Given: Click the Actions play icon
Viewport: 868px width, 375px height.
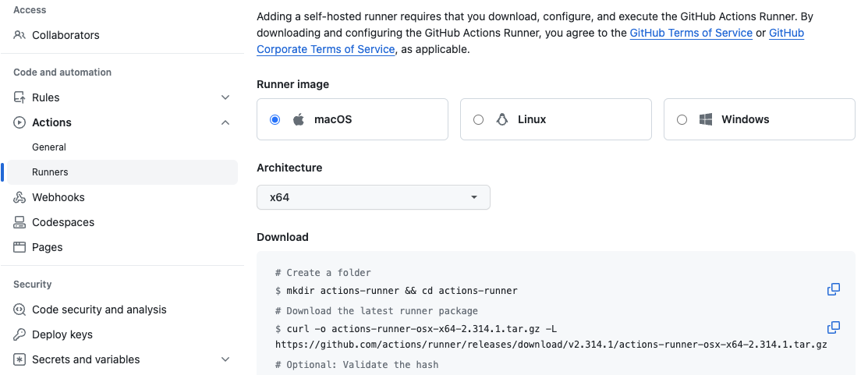Looking at the screenshot, I should (19, 122).
